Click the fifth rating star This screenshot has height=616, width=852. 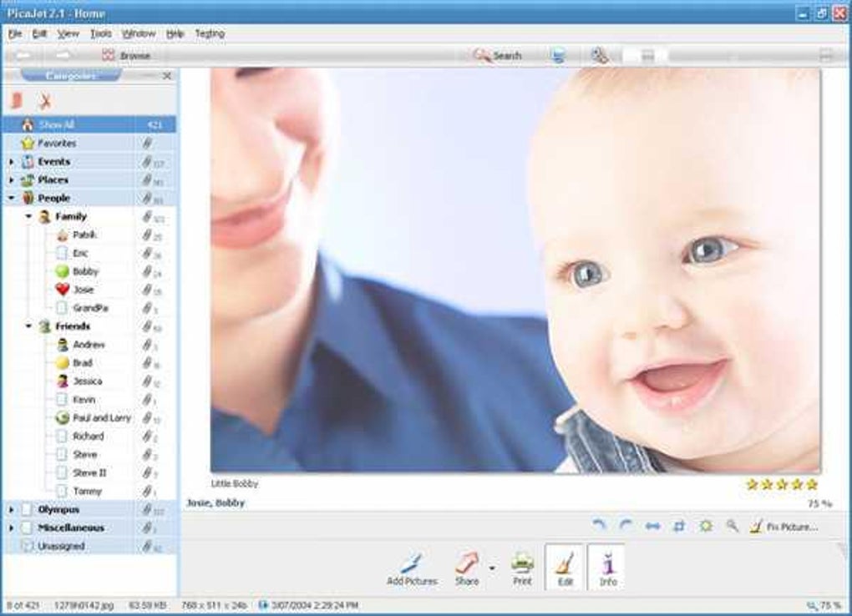pyautogui.click(x=812, y=482)
